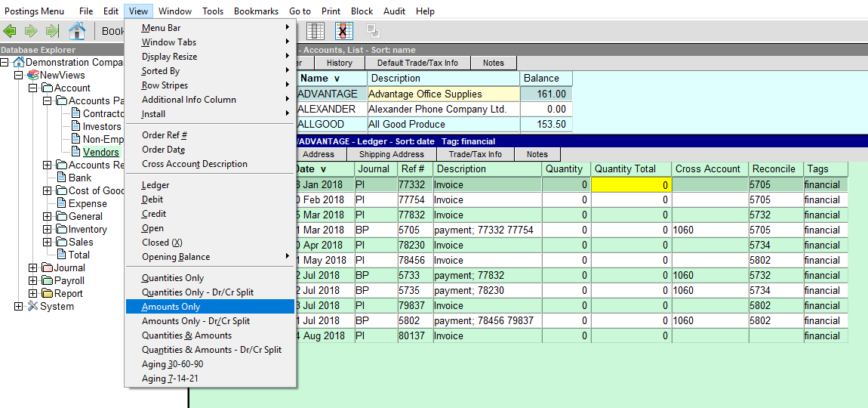Viewport: 868px width, 408px height.
Task: Click the red X table icon
Action: [344, 31]
